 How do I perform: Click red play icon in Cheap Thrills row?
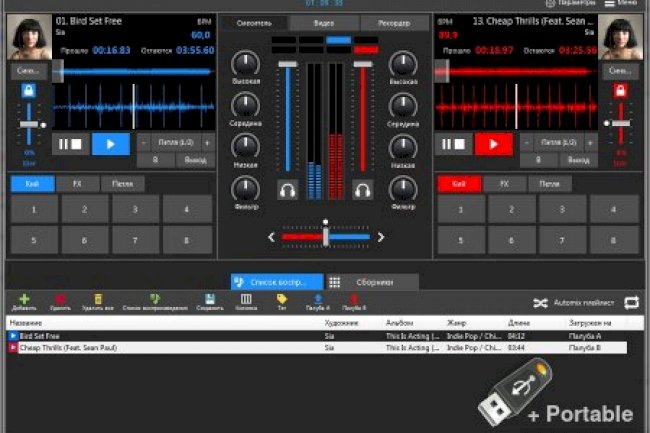coord(13,347)
